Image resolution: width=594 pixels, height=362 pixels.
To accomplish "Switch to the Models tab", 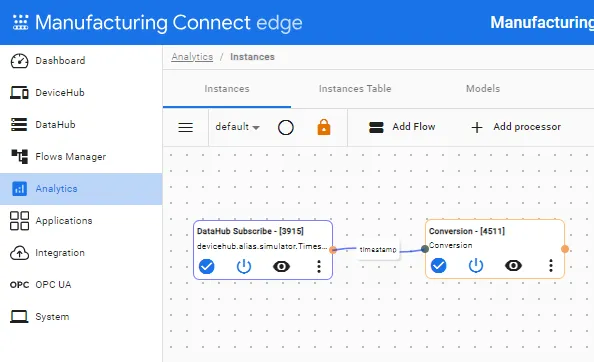I will click(x=483, y=89).
